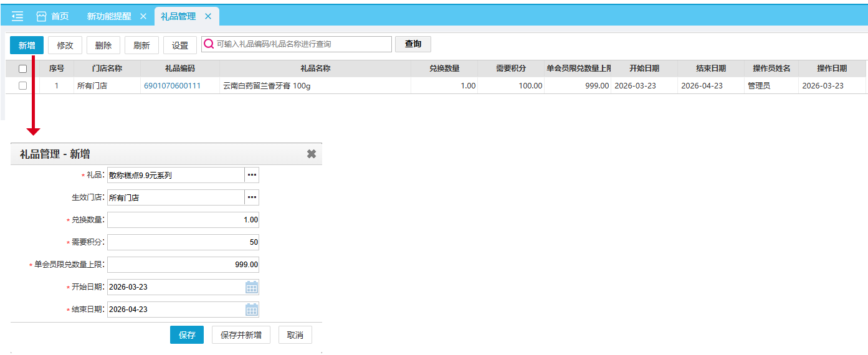This screenshot has height=355, width=868.
Task: Toggle the sidebar menu collapse icon
Action: pyautogui.click(x=17, y=16)
